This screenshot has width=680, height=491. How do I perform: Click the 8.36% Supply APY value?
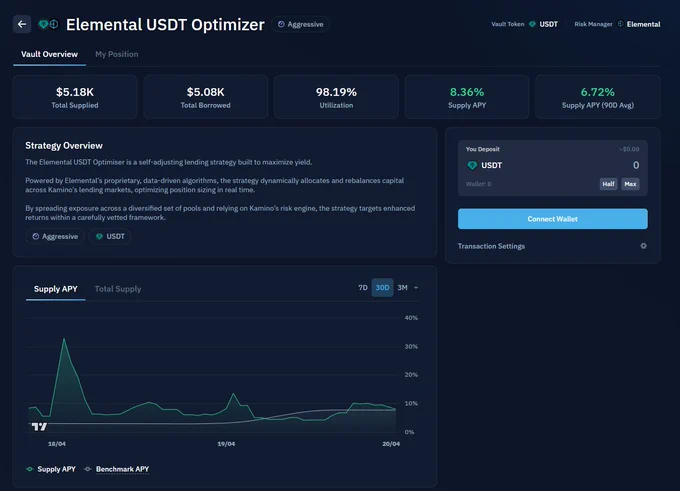click(x=467, y=92)
